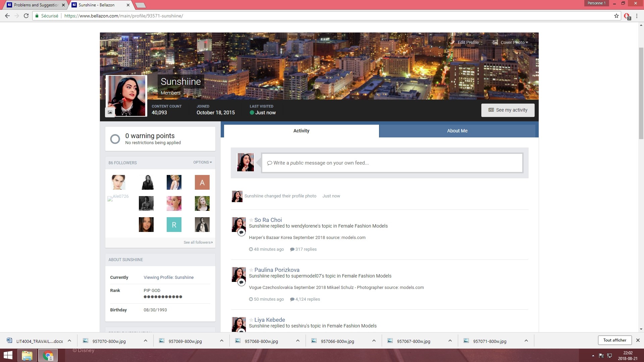
Task: Open File Explorer from taskbar
Action: (x=27, y=355)
